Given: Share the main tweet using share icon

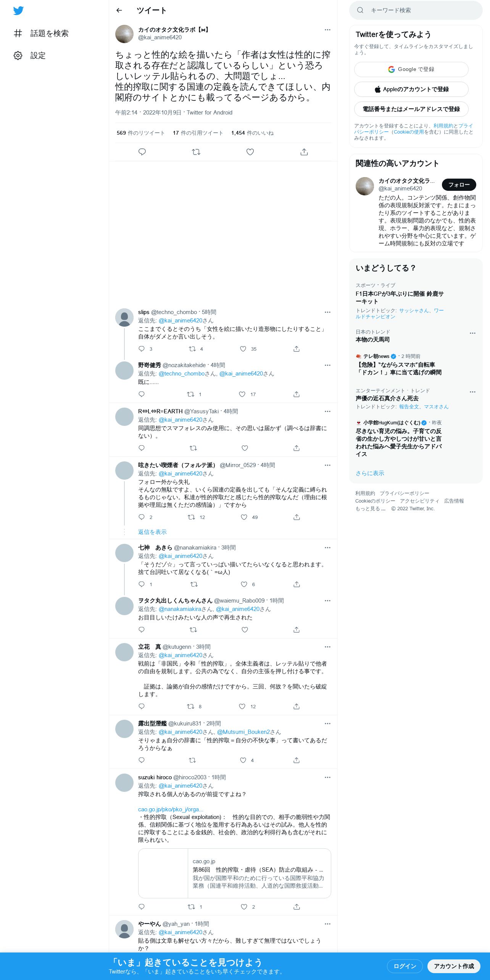Looking at the screenshot, I should click(304, 152).
